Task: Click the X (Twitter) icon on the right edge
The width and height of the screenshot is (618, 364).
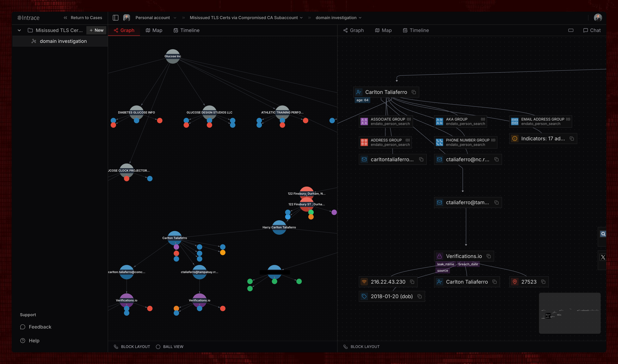Action: coord(603,257)
